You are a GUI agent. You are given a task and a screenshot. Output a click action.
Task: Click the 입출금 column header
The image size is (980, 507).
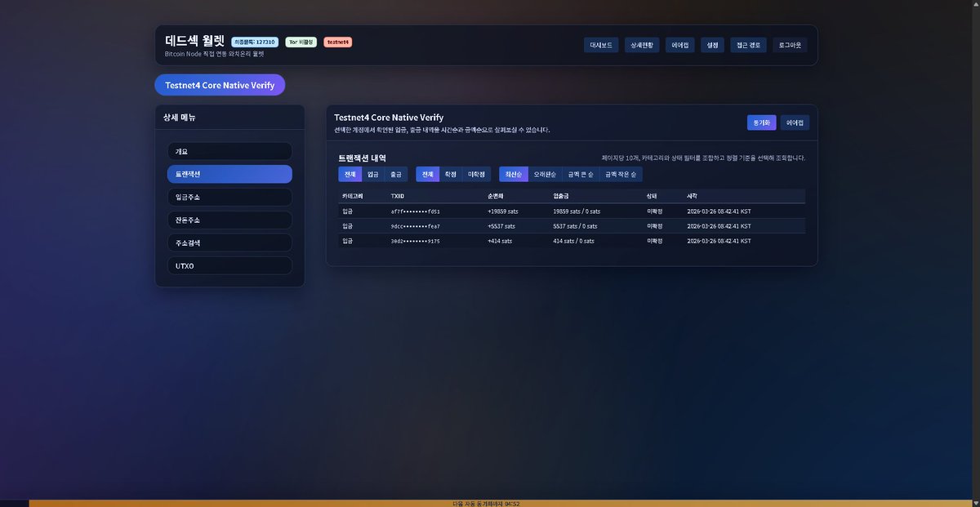tap(561, 196)
